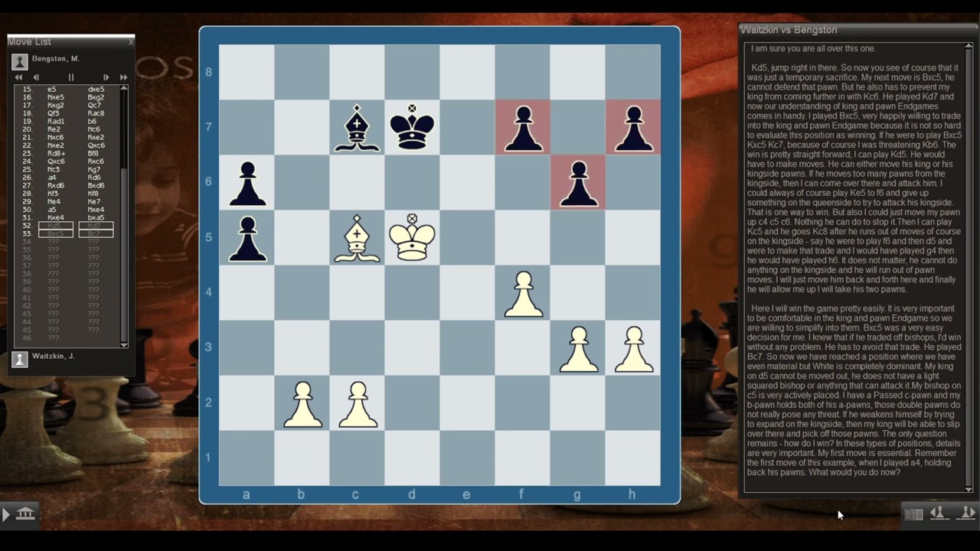Jump to the first move in Move List
This screenshot has height=551, width=980.
tap(18, 77)
